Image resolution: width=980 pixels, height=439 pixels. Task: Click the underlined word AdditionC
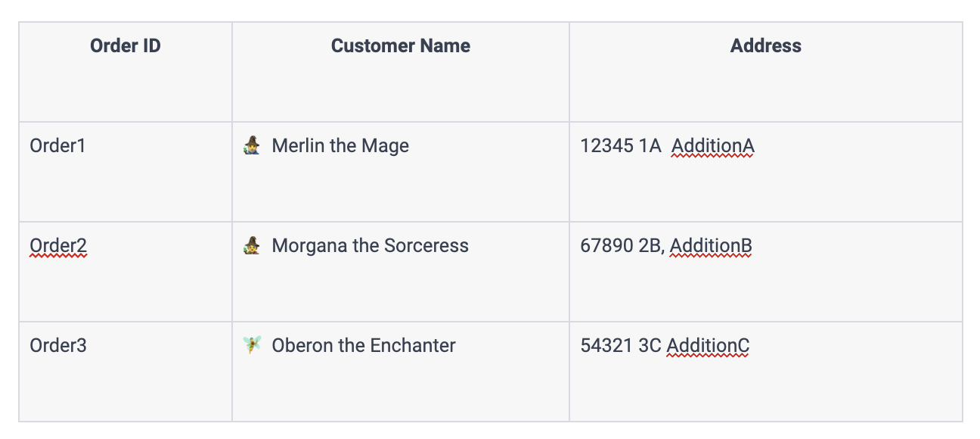[709, 345]
